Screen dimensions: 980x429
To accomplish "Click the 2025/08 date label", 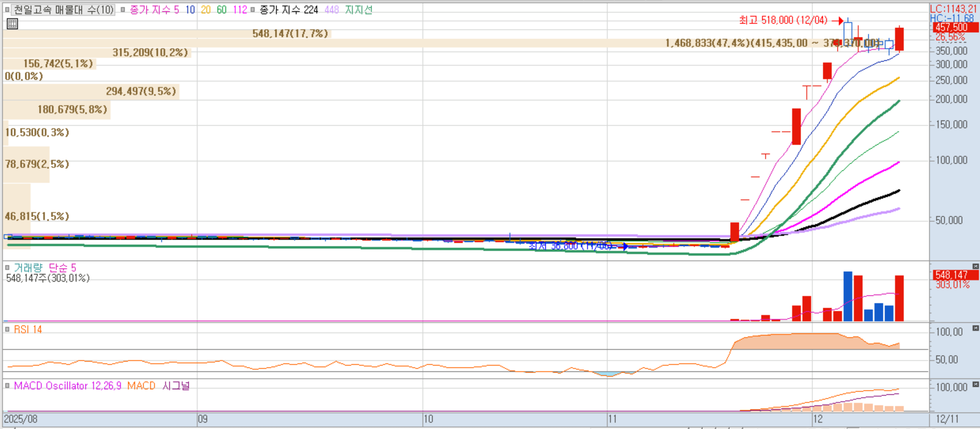I will click(21, 419).
